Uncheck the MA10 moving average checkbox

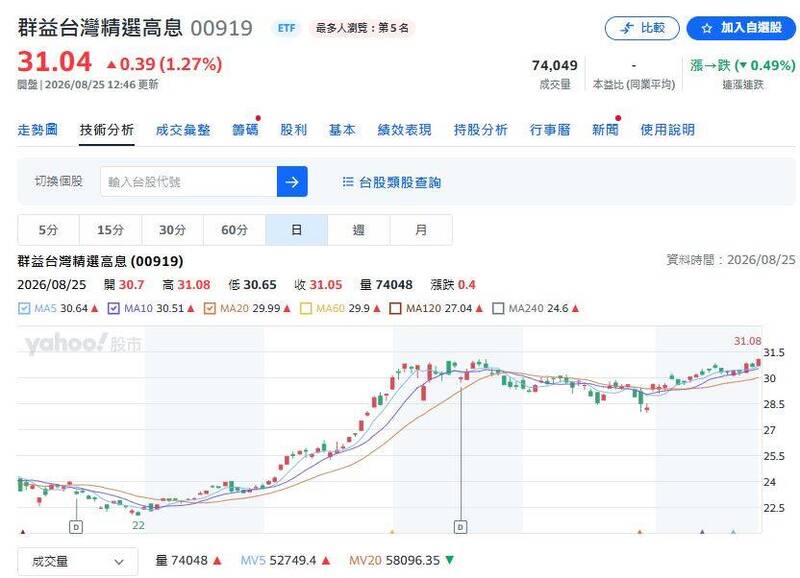tap(114, 309)
